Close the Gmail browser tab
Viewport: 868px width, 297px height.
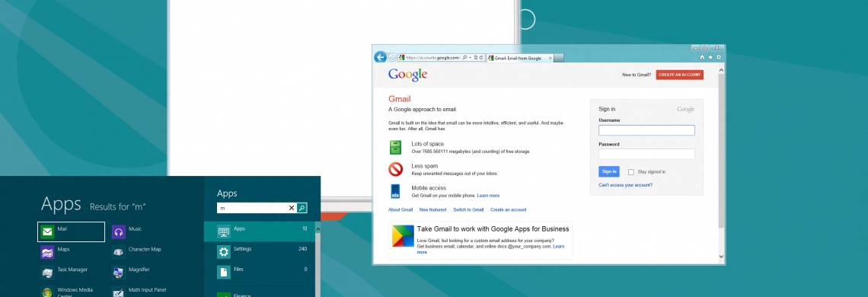pos(550,58)
